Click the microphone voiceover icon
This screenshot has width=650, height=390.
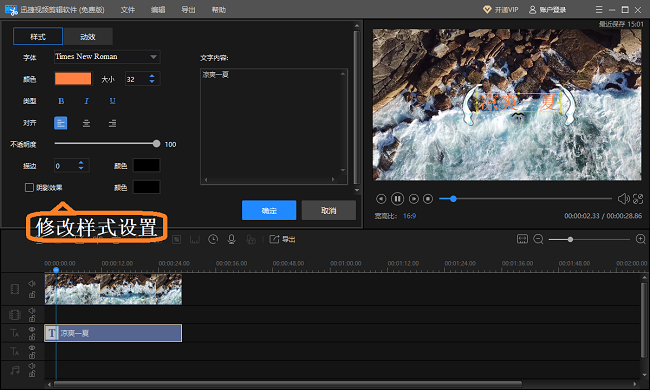pos(232,239)
